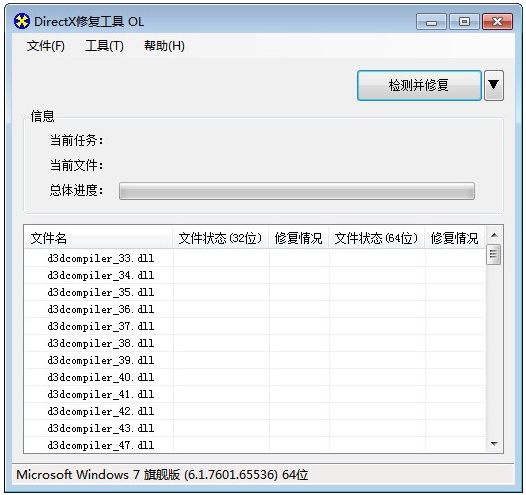Select d3dcompiler_38.dll row
The height and width of the screenshot is (495, 526).
pyautogui.click(x=255, y=343)
